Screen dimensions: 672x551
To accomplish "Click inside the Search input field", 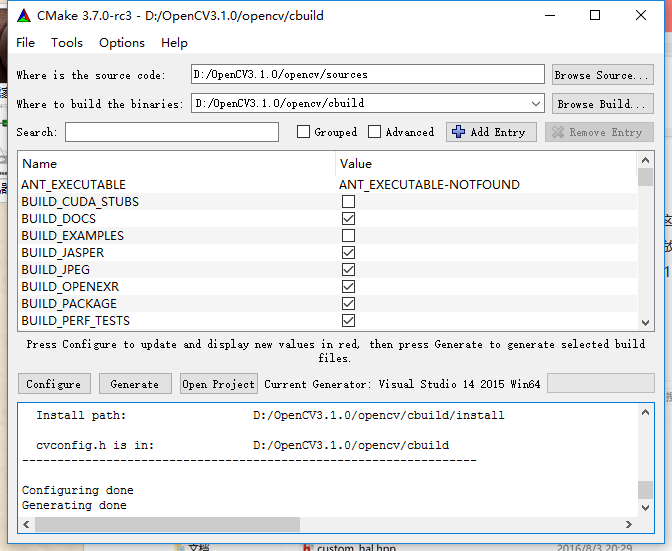I will [172, 132].
